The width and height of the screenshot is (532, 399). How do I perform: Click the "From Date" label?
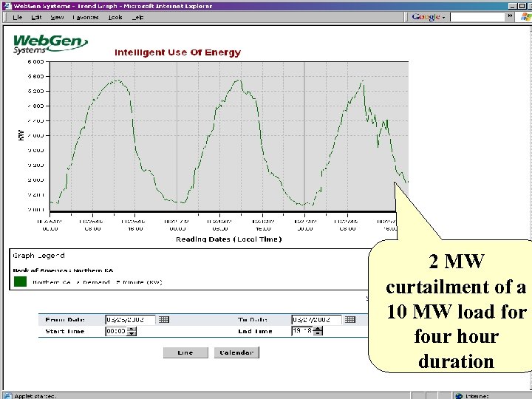click(x=65, y=320)
